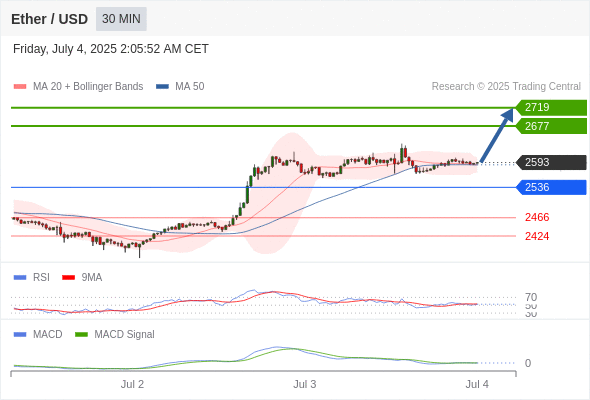590x400 pixels.
Task: Click the red 9MA legend swatch
Action: pos(68,278)
